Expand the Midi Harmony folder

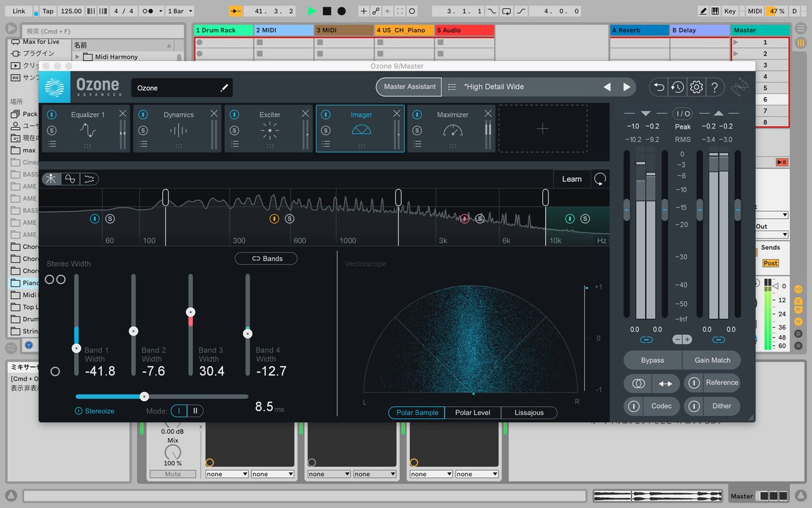[x=77, y=57]
